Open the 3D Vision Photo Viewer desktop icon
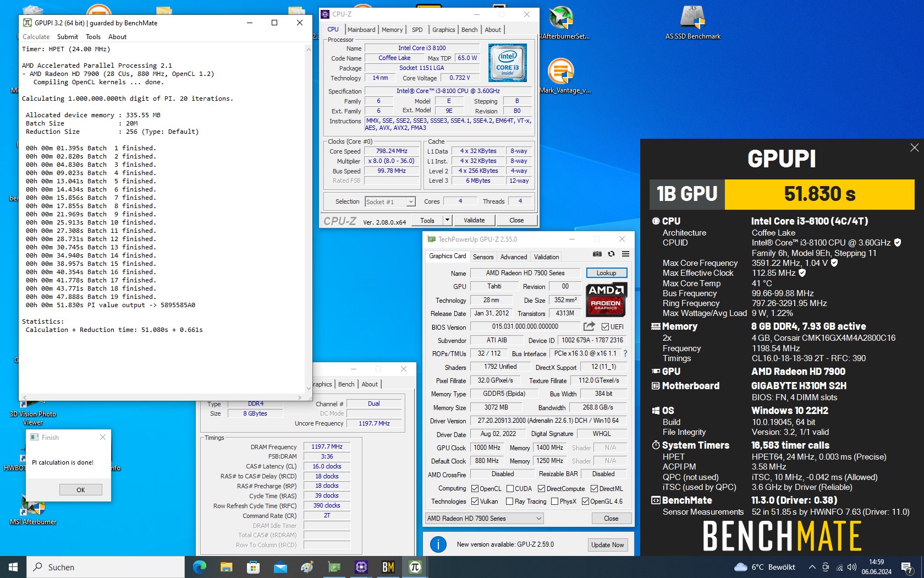 tap(33, 413)
